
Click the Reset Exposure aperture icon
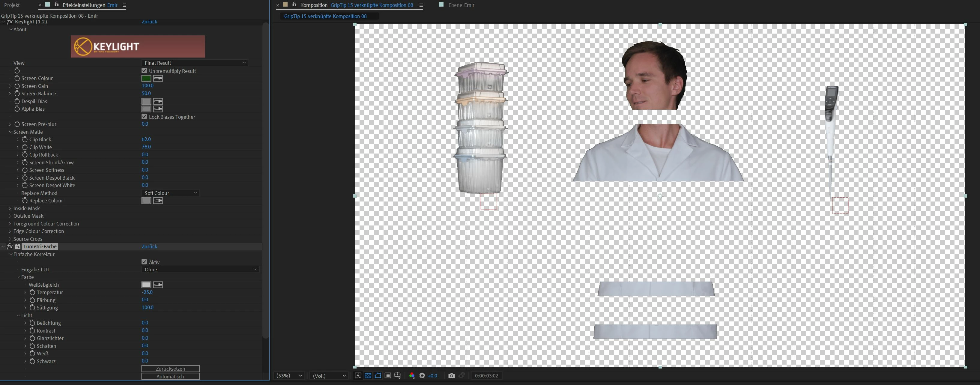(422, 375)
